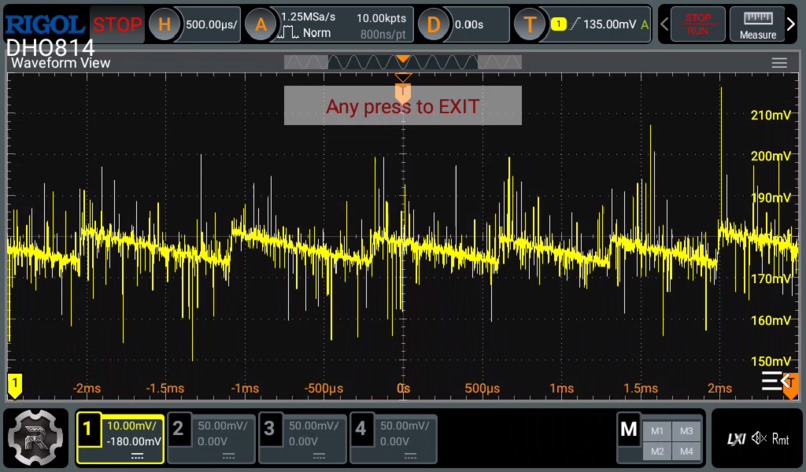
Task: Toggle channel 2 on or off
Action: point(178,428)
